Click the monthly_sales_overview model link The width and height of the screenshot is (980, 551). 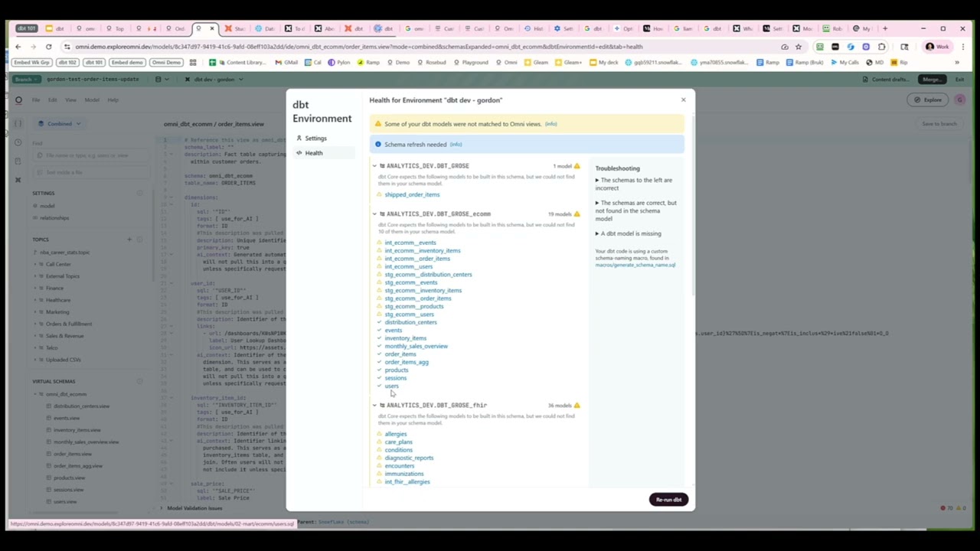click(x=416, y=346)
